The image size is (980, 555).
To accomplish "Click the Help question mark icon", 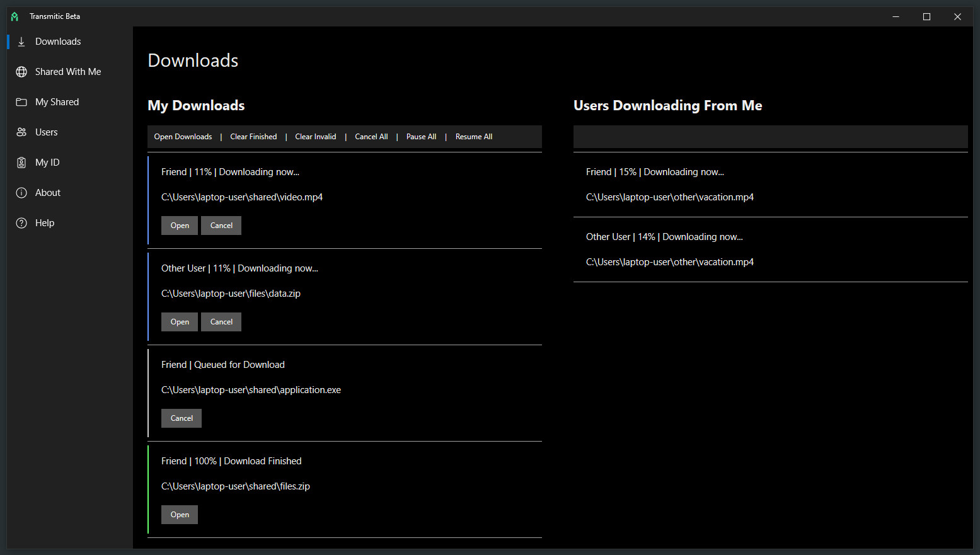I will (21, 223).
